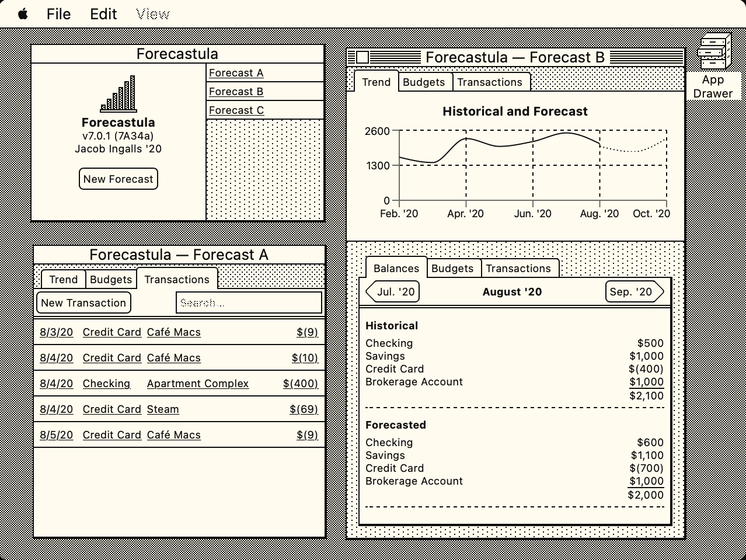
Task: Open the 8/3/20 transaction date
Action: (57, 332)
